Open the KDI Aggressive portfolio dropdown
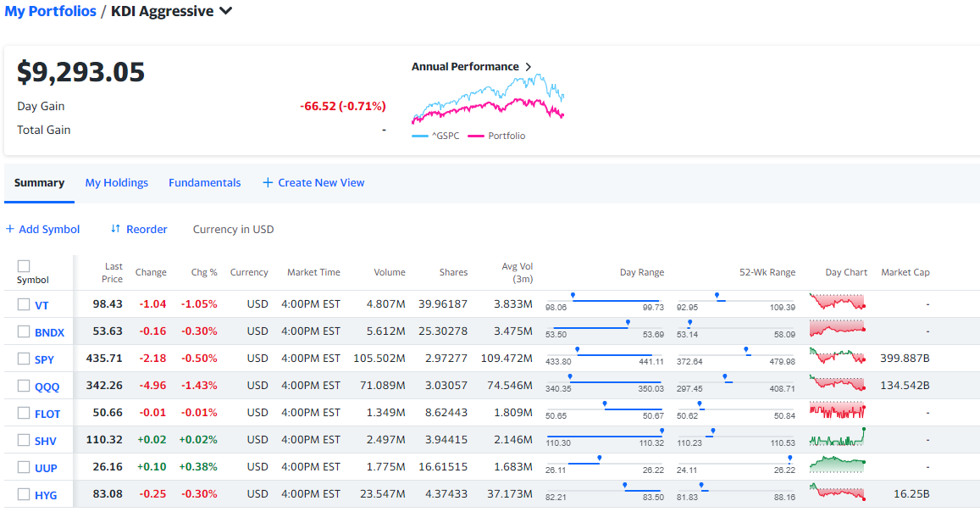980x512 pixels. tap(226, 11)
